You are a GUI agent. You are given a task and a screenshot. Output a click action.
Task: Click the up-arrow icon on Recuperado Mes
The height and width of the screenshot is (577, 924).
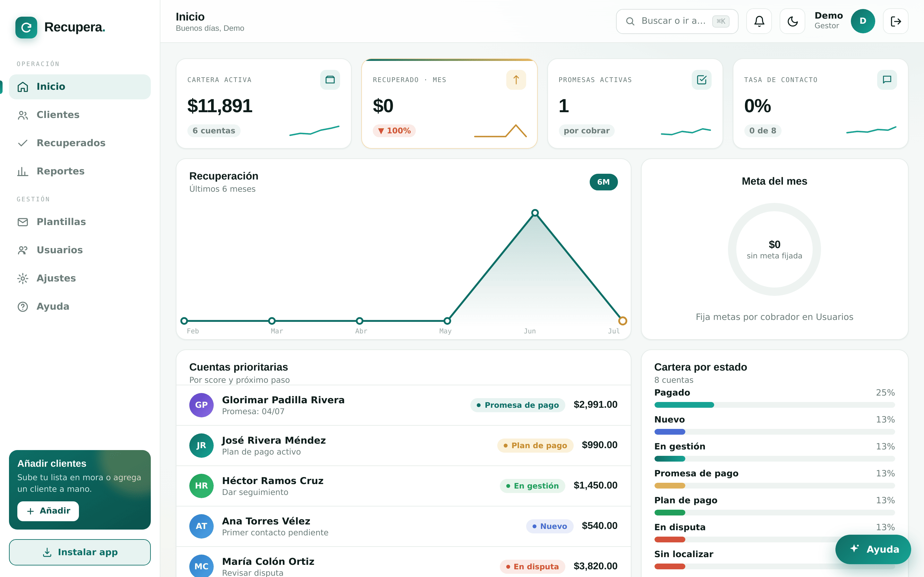(x=516, y=80)
